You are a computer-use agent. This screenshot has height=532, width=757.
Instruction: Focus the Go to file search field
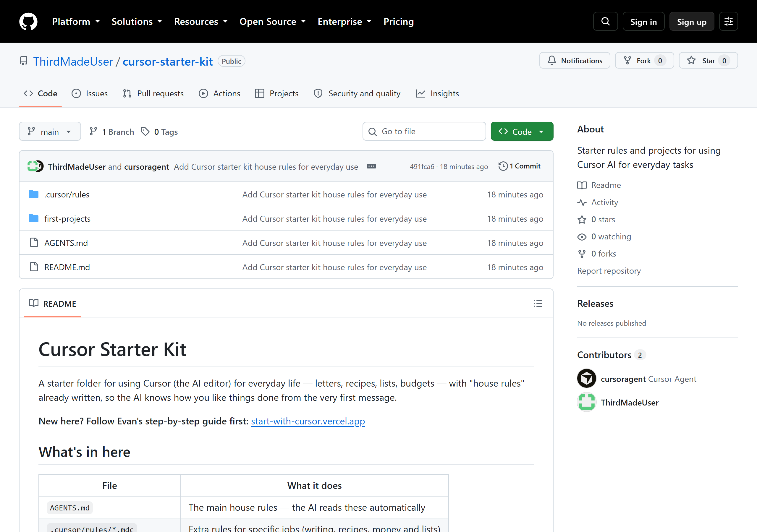click(x=424, y=132)
